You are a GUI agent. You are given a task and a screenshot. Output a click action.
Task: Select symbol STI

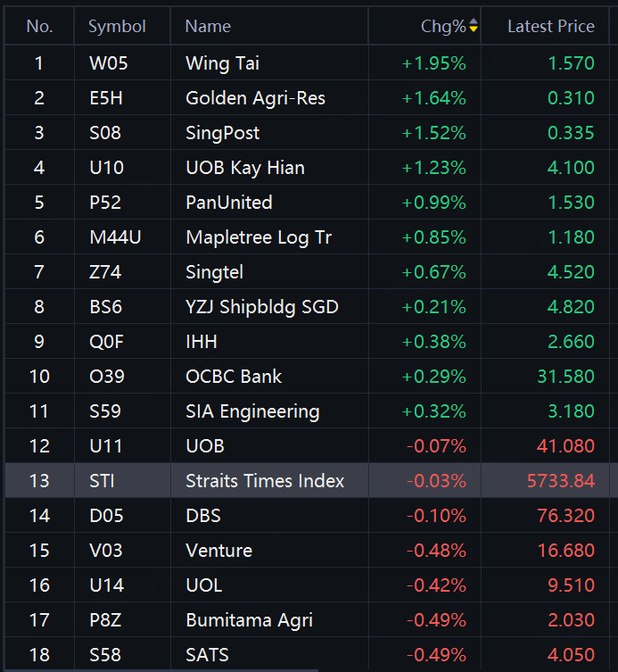click(102, 481)
